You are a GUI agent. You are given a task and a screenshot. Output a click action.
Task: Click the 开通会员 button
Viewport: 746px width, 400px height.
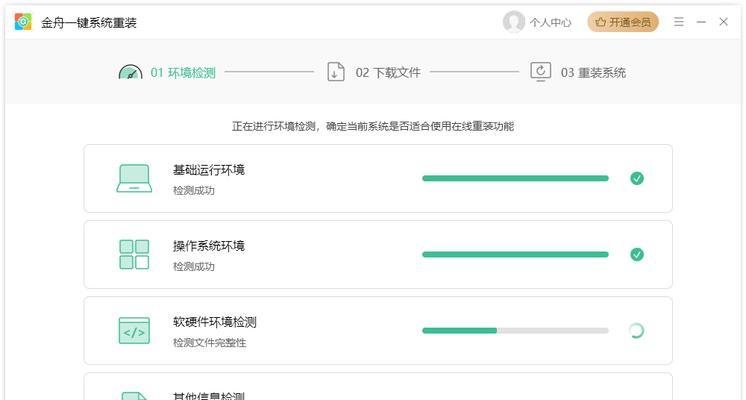623,22
